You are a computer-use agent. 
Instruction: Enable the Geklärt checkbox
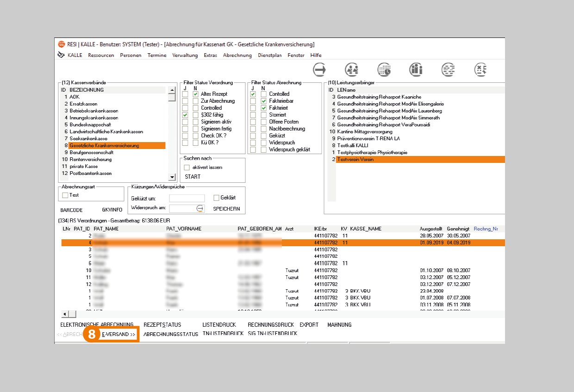point(216,198)
